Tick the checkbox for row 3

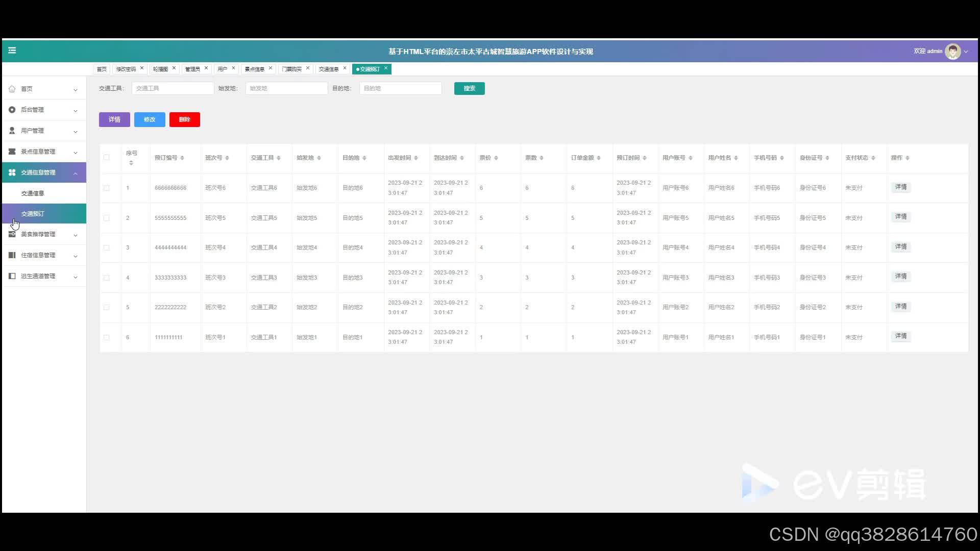click(107, 248)
